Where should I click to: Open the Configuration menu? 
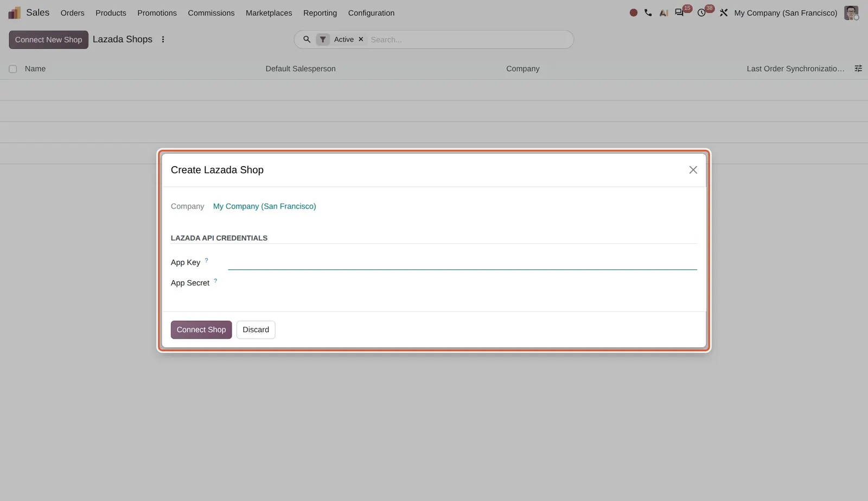(371, 12)
